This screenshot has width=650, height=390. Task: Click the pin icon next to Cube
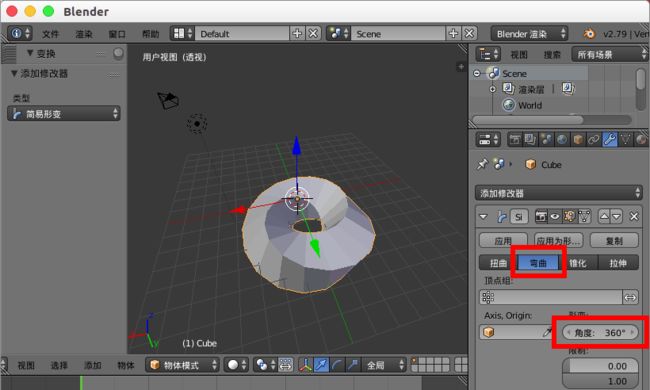tap(482, 165)
